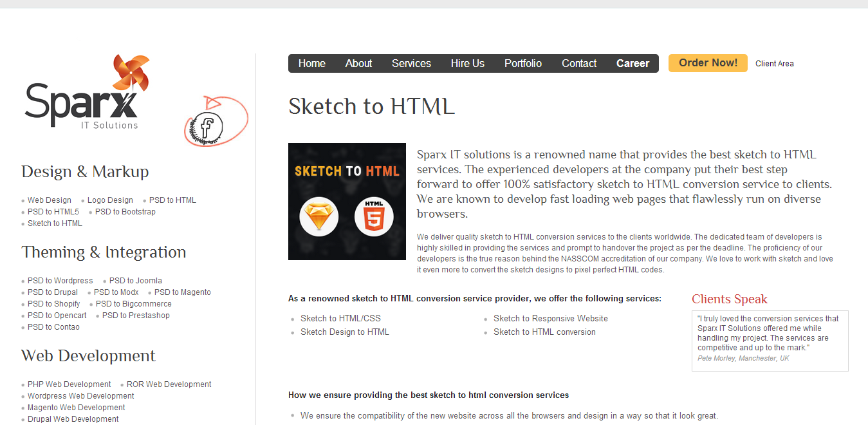Click the Theming & Integration heading

(x=104, y=252)
